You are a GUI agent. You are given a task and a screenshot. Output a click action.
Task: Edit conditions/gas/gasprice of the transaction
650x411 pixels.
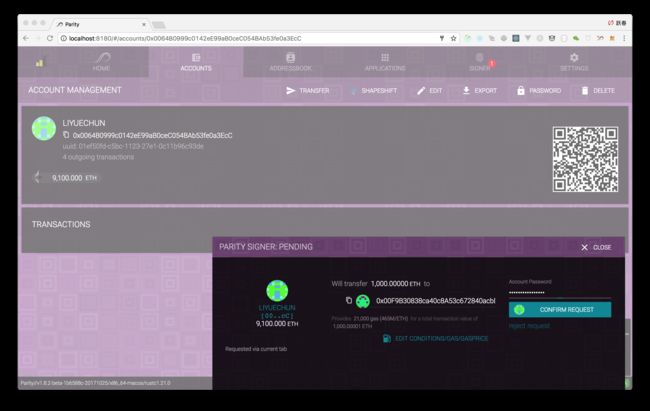[x=435, y=338]
